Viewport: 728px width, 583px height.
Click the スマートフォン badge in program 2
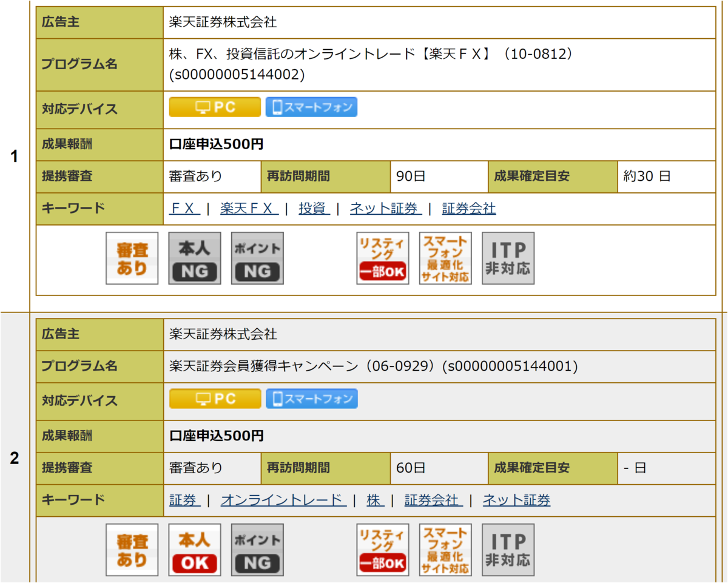point(311,399)
